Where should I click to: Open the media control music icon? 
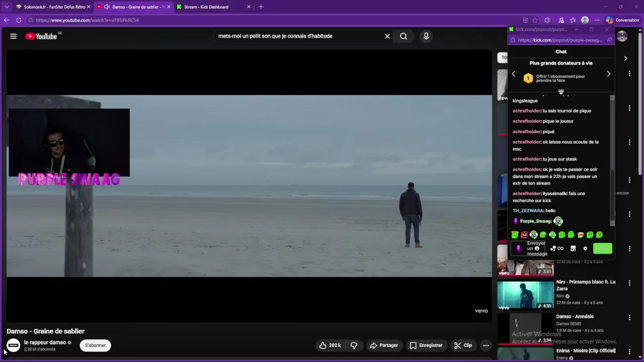(561, 20)
